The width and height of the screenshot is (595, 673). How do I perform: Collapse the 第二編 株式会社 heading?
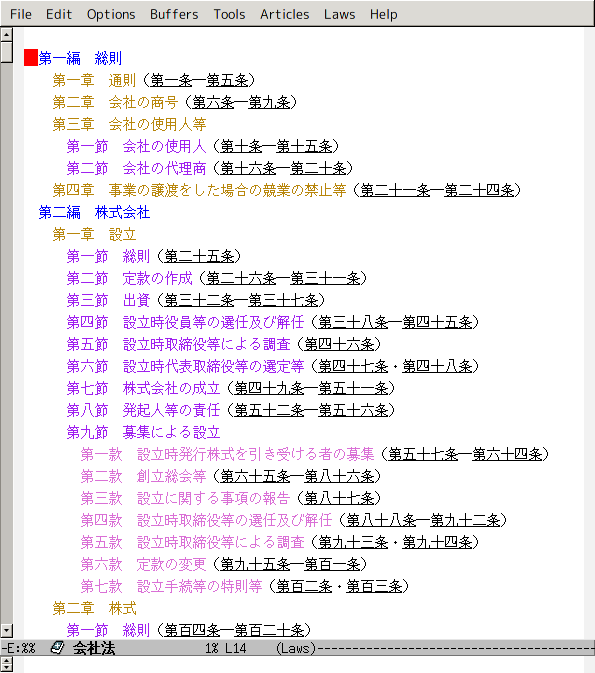pos(94,212)
